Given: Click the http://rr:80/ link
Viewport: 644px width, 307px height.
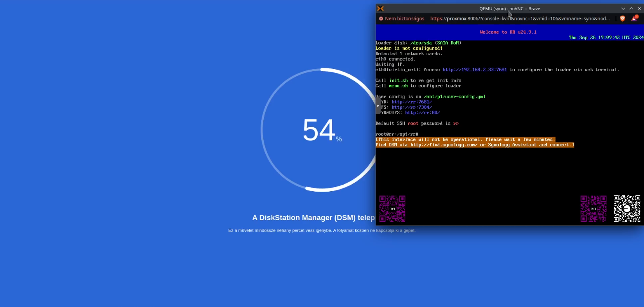Looking at the screenshot, I should (x=422, y=113).
